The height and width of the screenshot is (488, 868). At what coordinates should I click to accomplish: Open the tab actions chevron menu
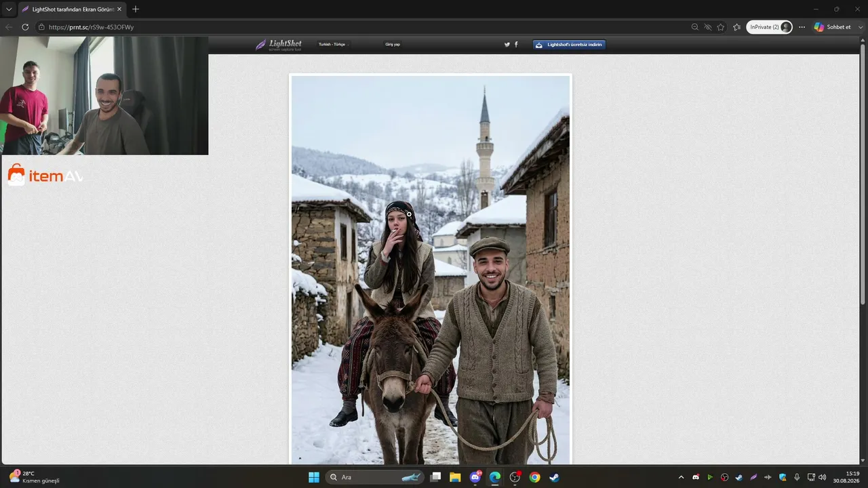[x=9, y=9]
